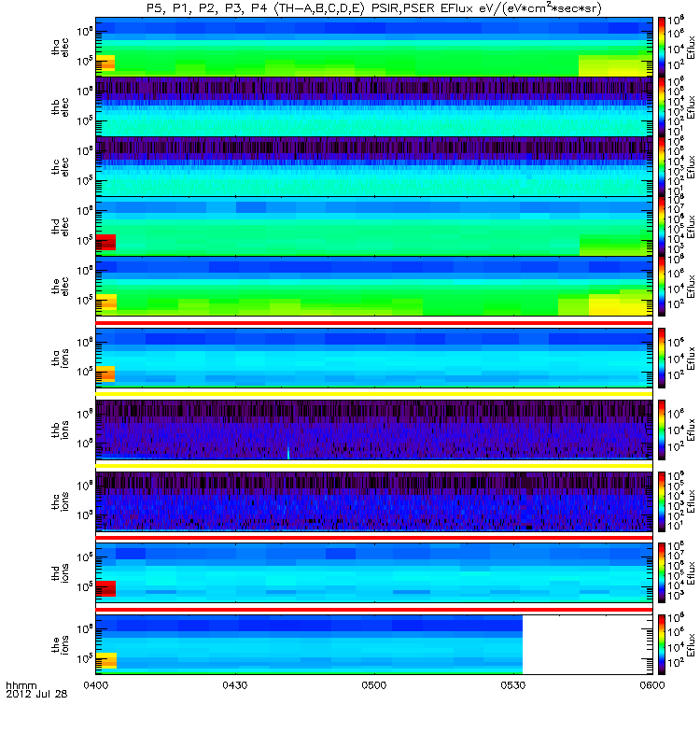Screen dimensions: 700x747
Task: Click the Eflux label next to thb ions colorbar
Action: (692, 430)
